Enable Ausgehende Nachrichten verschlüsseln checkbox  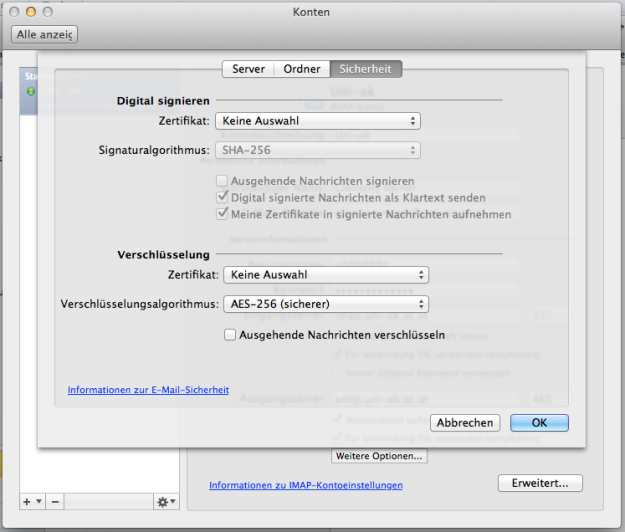[230, 335]
